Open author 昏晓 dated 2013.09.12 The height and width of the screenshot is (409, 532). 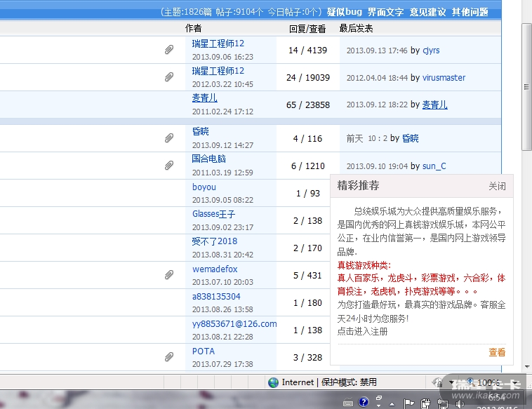pyautogui.click(x=201, y=131)
